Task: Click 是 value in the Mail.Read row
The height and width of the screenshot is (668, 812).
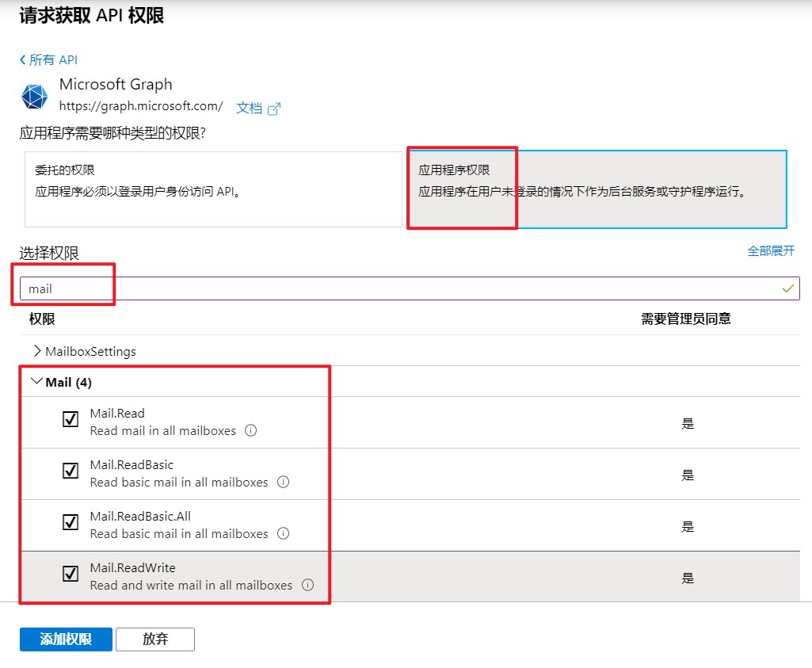Action: point(687,424)
